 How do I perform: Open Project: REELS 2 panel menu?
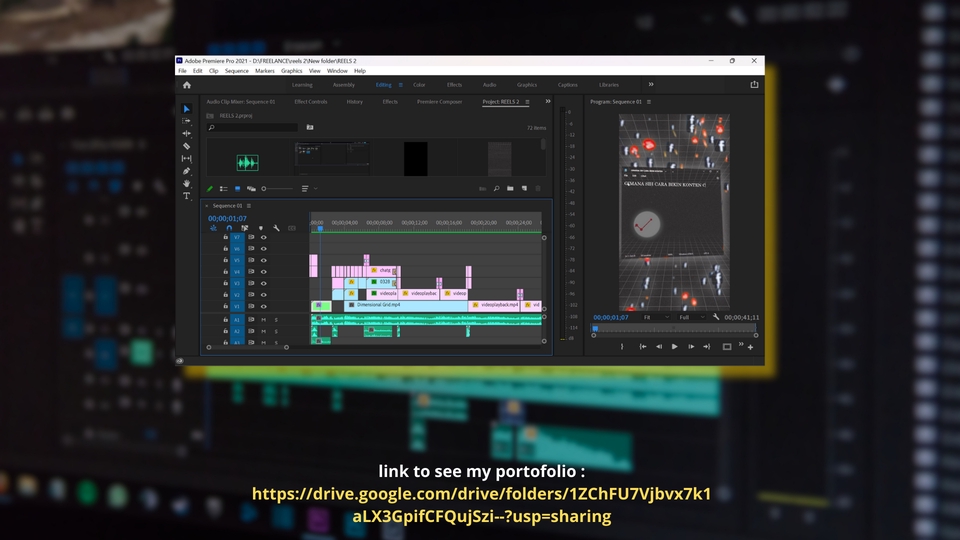(527, 102)
